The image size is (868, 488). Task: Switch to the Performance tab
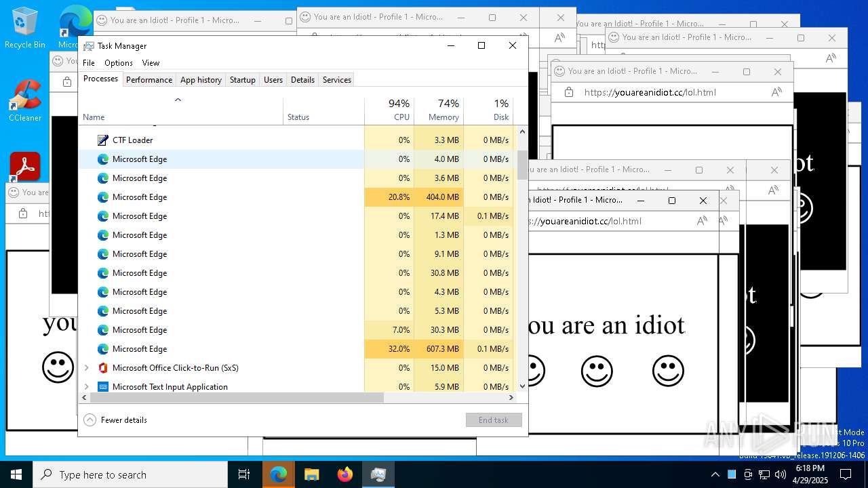pos(149,80)
